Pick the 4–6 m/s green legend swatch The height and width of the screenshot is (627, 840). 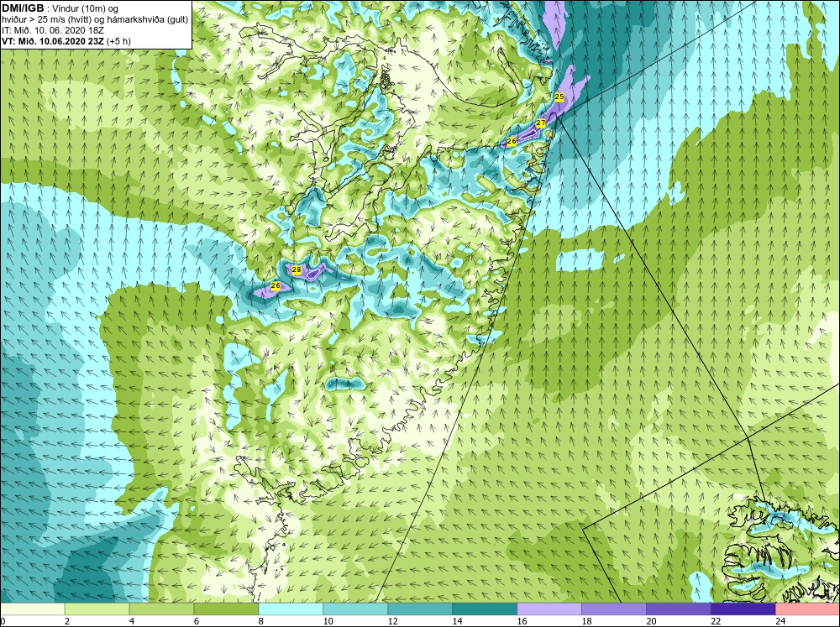[x=161, y=609]
